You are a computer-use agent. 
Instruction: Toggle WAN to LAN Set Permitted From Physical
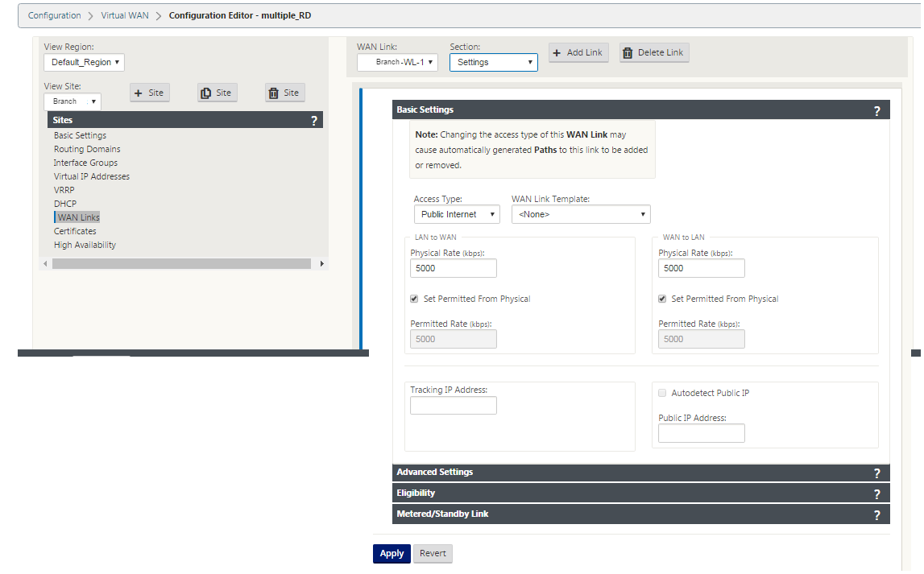pos(662,299)
